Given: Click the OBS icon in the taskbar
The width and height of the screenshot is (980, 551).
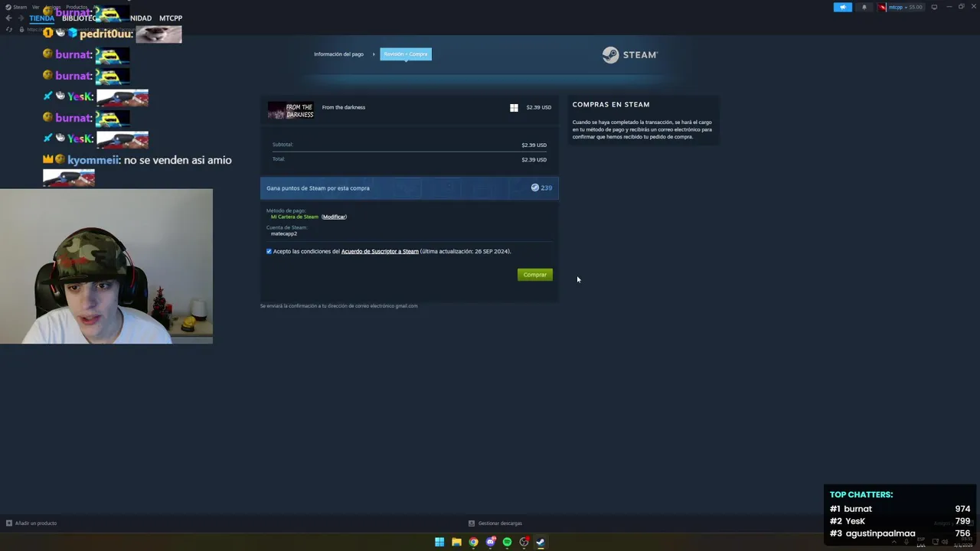Looking at the screenshot, I should (524, 542).
